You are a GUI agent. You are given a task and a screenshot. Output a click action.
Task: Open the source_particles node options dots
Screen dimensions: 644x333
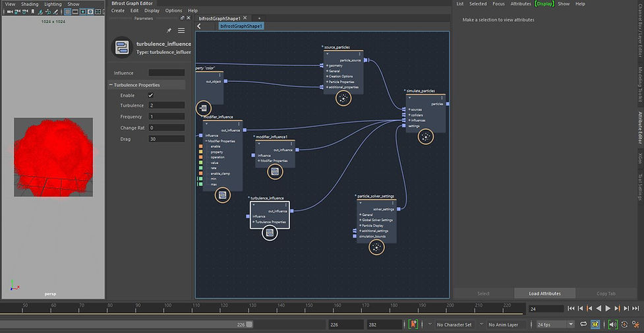[359, 55]
